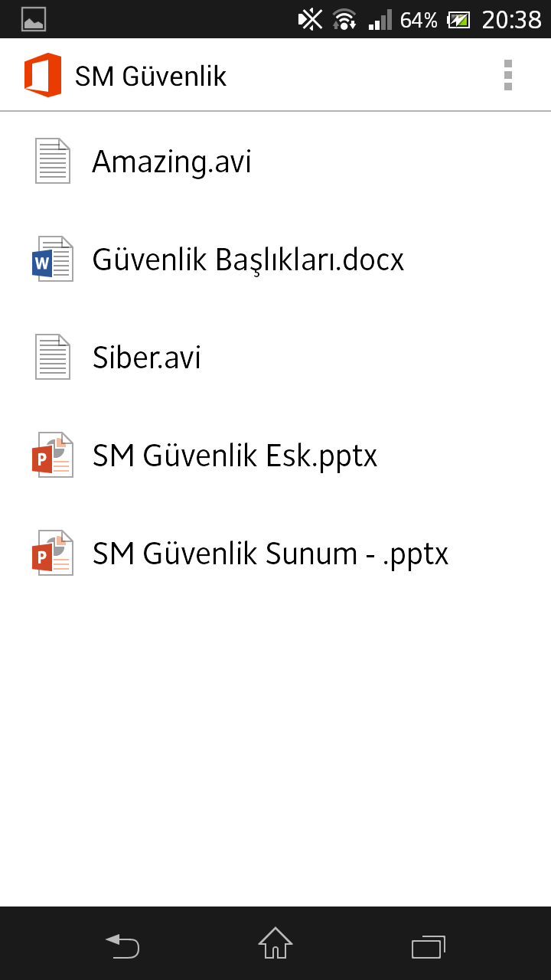
Task: Tap the Wi-Fi status icon
Action: [344, 19]
